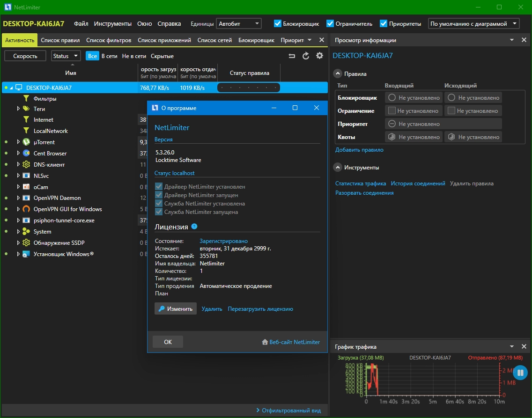The image size is (532, 418).
Task: Open the Единицы Автобит dropdown
Action: tap(238, 23)
